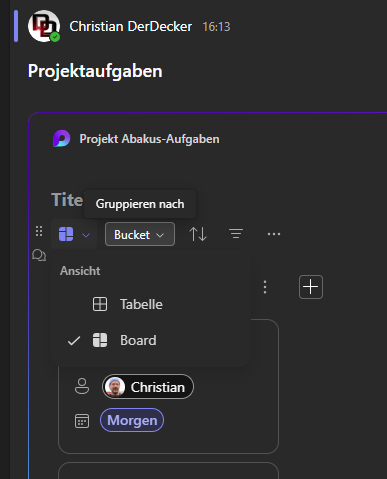Image resolution: width=387 pixels, height=479 pixels.
Task: Open the board view switcher icon
Action: pos(66,234)
